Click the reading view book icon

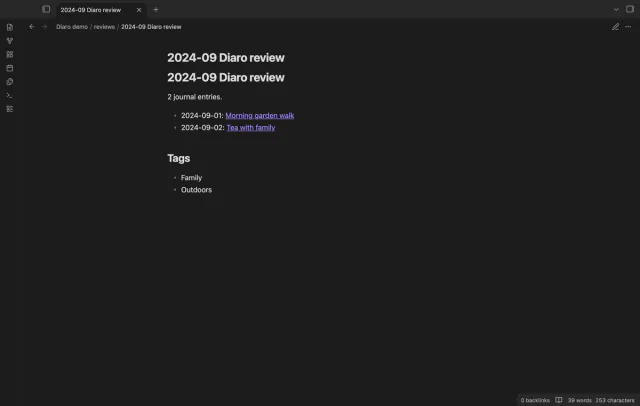tap(559, 400)
